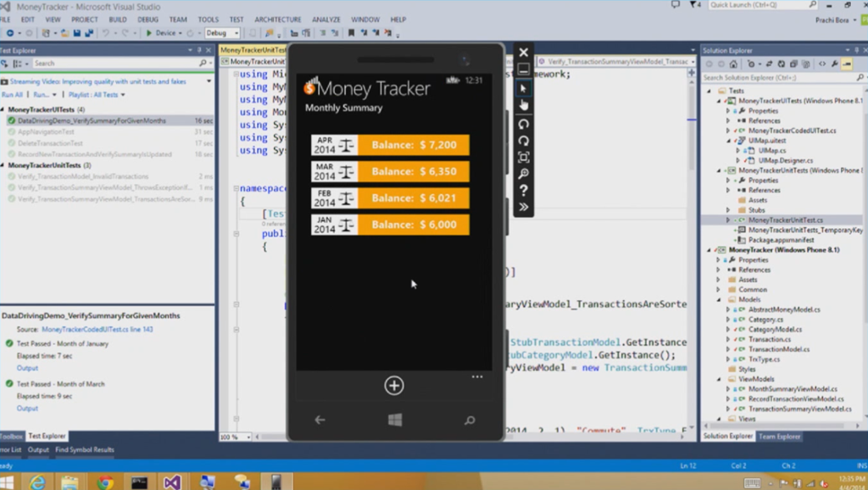Collapse the Tests folder in Solution Explorer
This screenshot has height=490, width=868.
(709, 91)
